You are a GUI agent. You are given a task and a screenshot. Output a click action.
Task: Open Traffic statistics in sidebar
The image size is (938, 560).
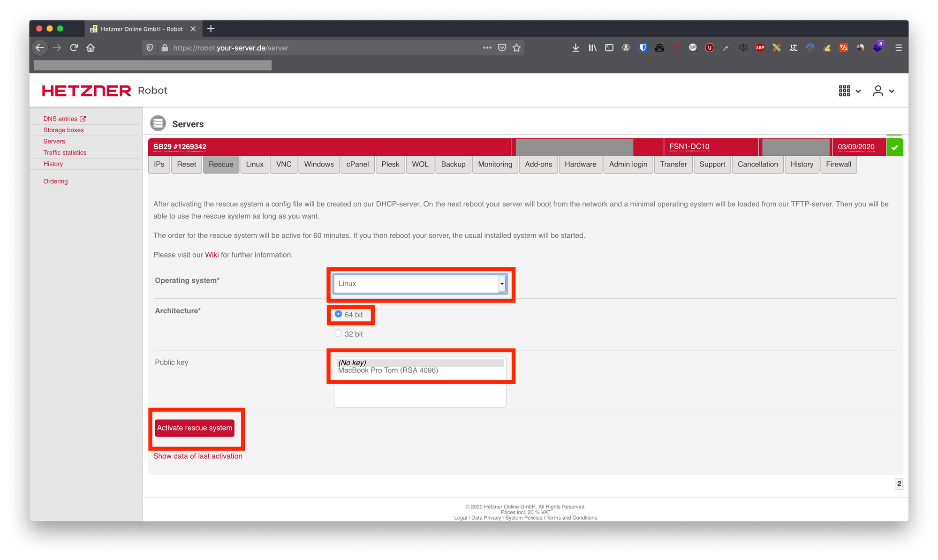tap(65, 152)
